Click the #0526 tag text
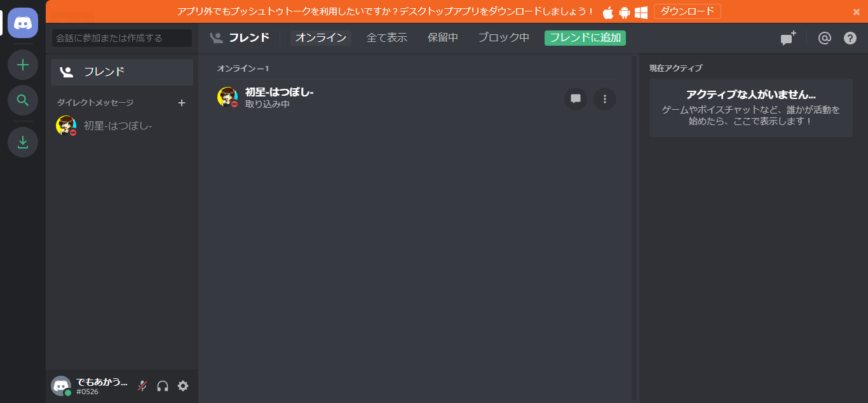 [88, 392]
